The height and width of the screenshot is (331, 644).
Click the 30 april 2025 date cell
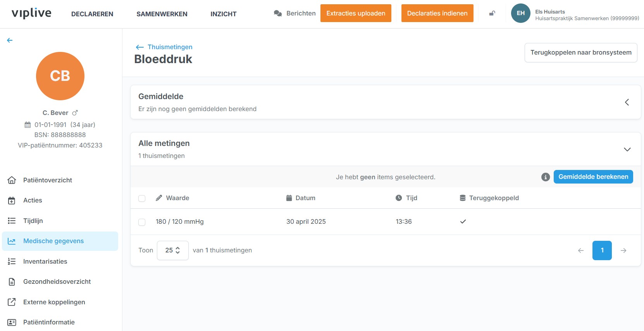[x=306, y=222]
